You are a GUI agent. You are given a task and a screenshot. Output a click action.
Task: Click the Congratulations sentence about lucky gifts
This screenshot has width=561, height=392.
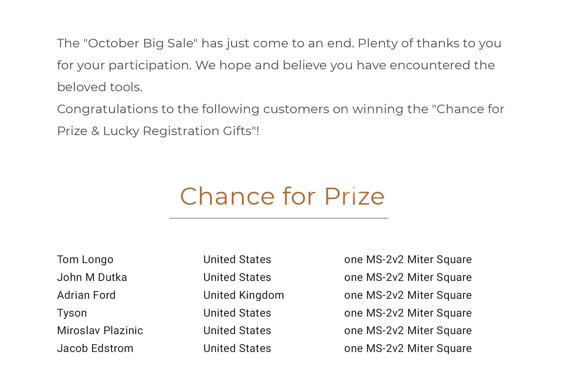(280, 120)
